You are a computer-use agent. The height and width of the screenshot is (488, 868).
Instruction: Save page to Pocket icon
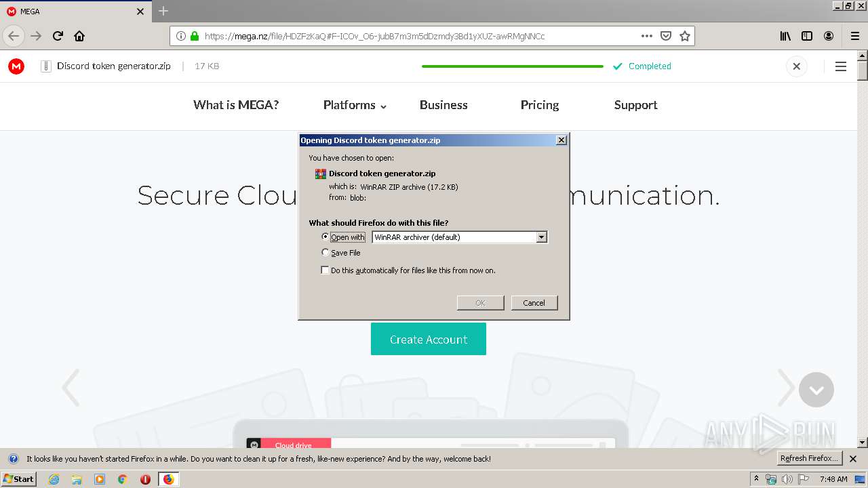[666, 36]
